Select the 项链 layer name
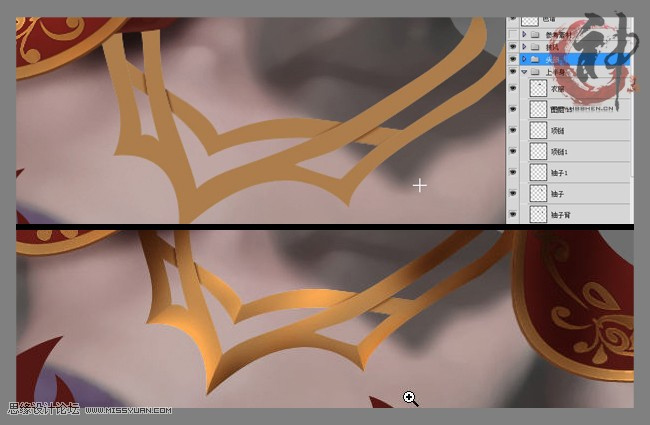The height and width of the screenshot is (425, 650). (558, 131)
